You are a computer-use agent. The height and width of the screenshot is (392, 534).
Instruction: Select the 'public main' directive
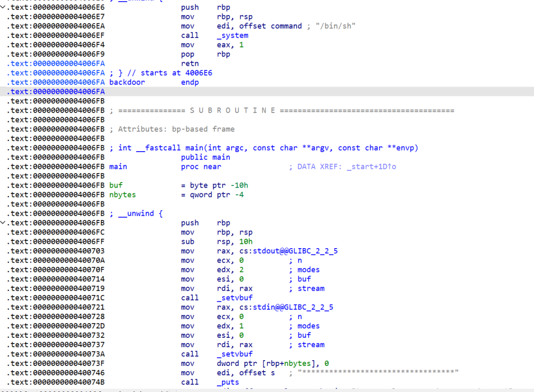pos(205,157)
